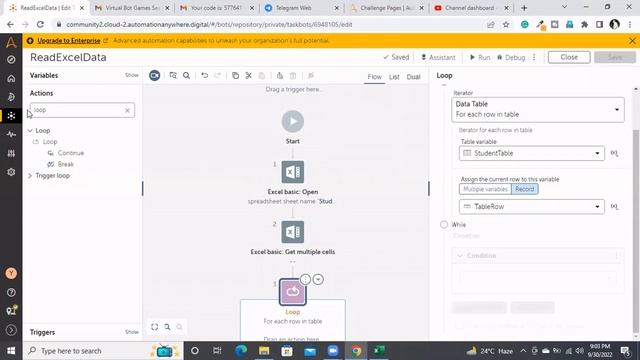Image resolution: width=640 pixels, height=360 pixels.
Task: Click fit-to-screen icon at canvas bottom
Action: (x=154, y=327)
